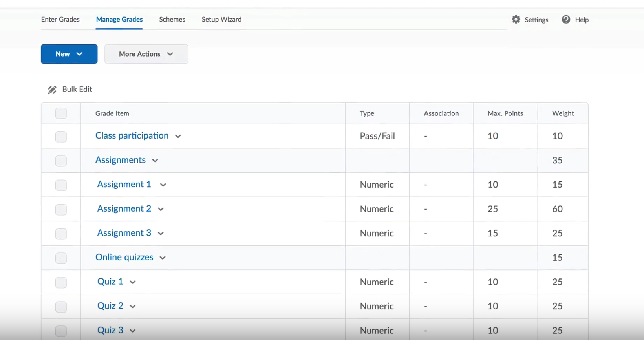Tick the checkbox for Assignment 2

pyautogui.click(x=61, y=209)
